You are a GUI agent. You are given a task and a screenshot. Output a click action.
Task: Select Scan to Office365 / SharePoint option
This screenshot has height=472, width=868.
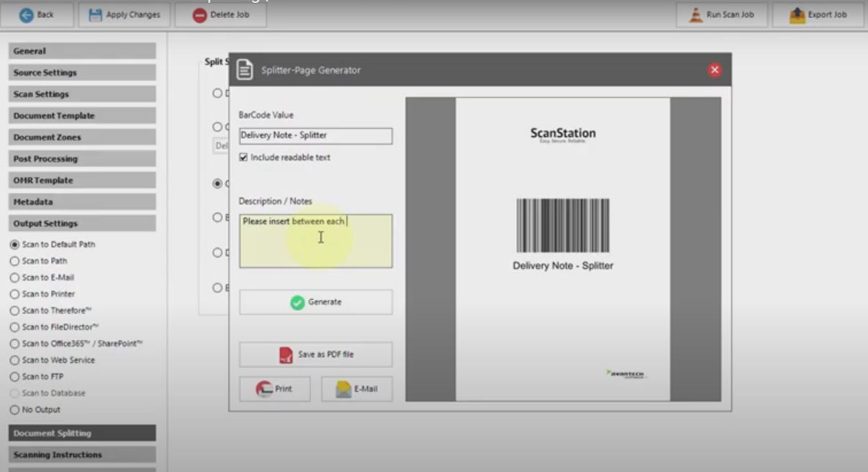(76, 344)
